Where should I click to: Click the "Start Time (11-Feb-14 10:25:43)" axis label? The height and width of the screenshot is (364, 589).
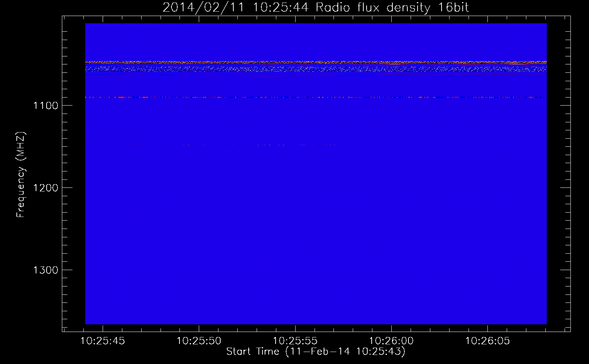click(316, 352)
